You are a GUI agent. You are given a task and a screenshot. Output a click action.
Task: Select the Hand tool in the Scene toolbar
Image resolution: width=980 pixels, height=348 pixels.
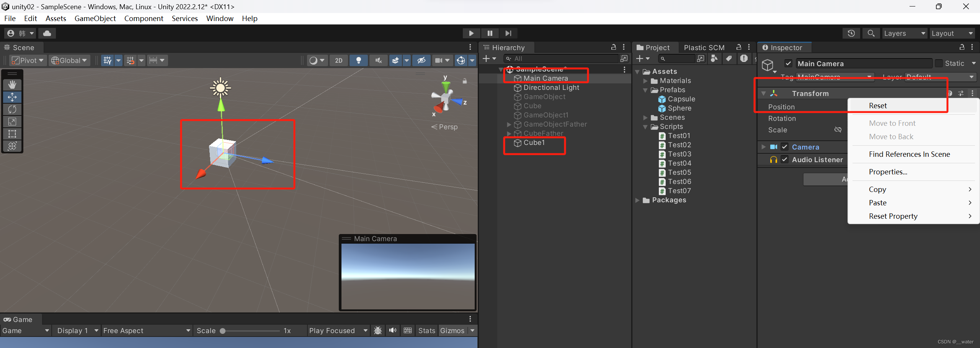click(x=12, y=84)
